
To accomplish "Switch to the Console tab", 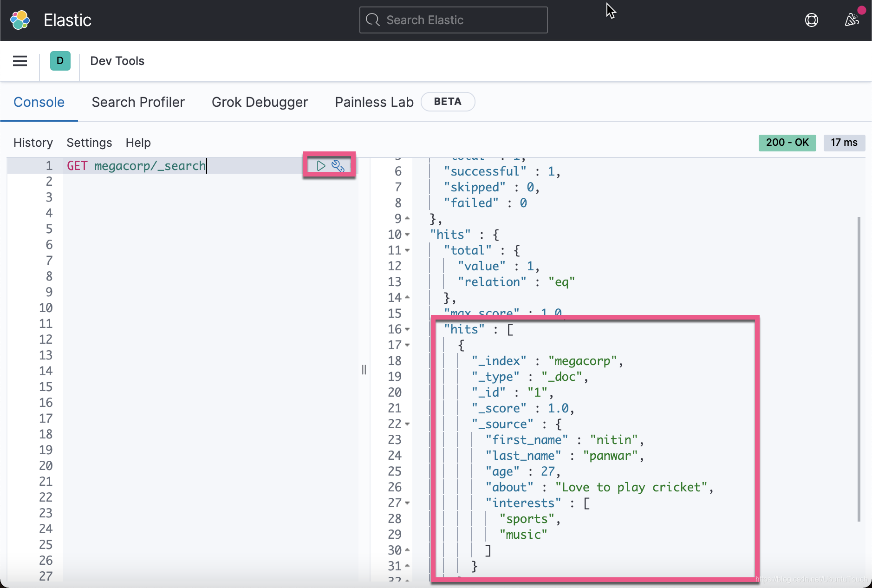I will (39, 102).
